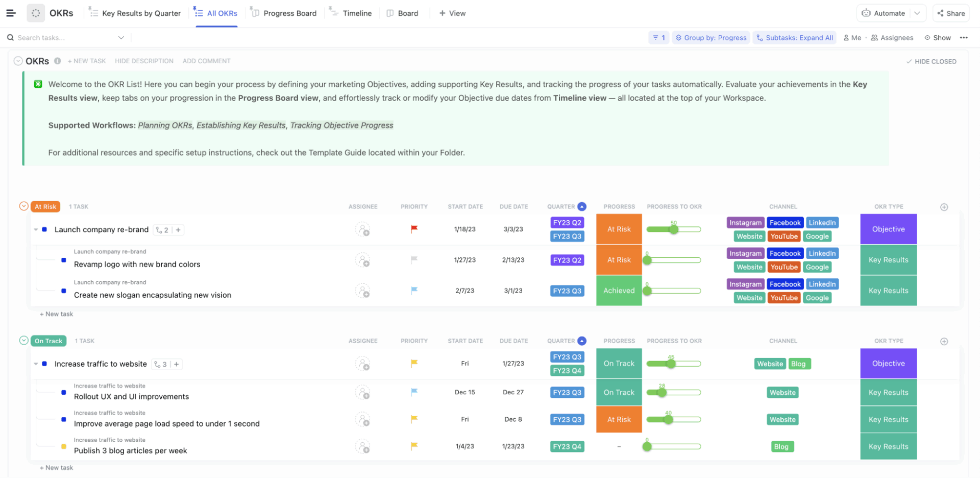980x478 pixels.
Task: Switch to the Progress Board view
Action: [289, 13]
